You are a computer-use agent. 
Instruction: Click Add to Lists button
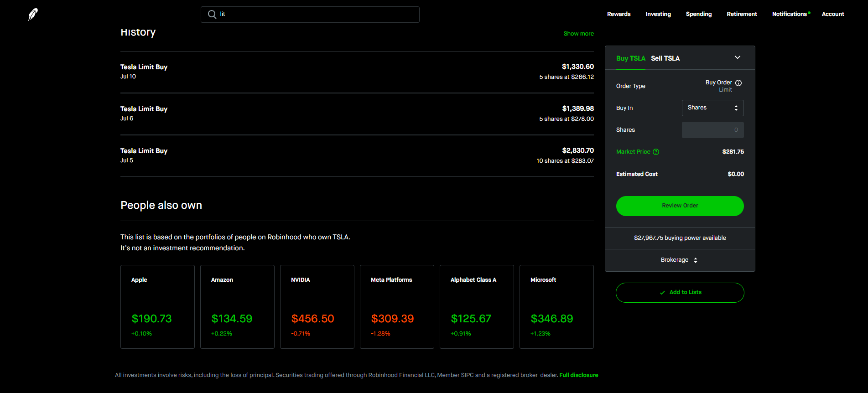680,293
